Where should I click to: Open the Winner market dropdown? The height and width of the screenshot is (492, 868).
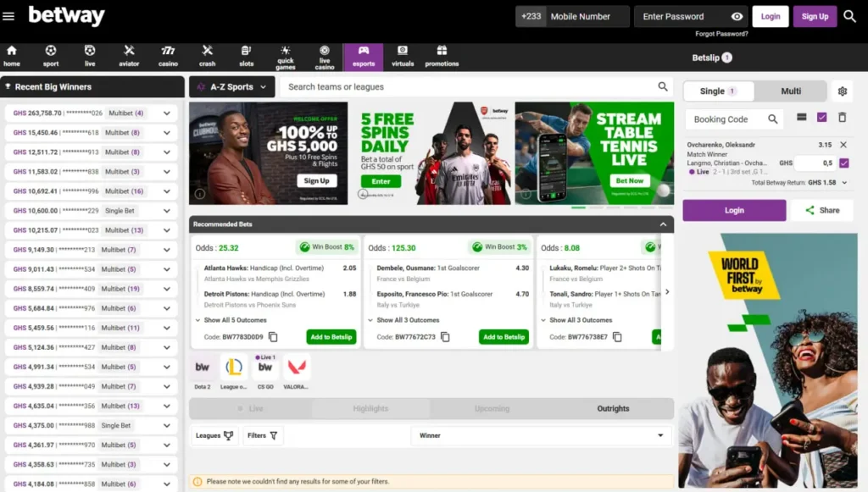pos(542,435)
